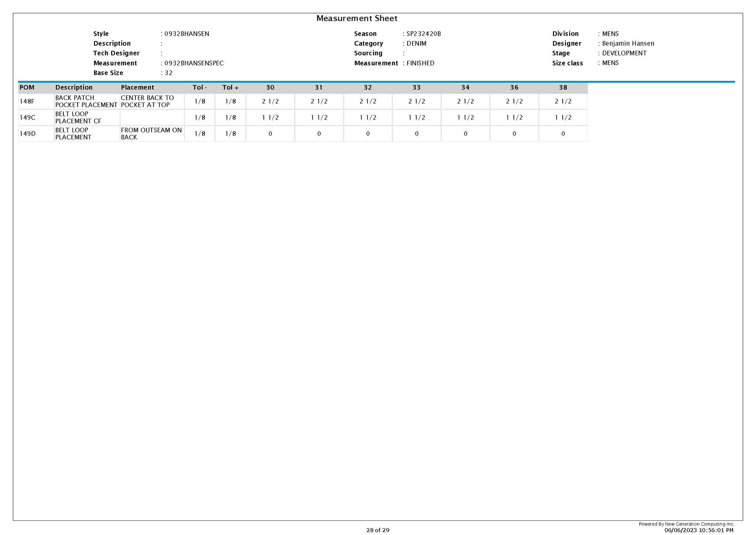Click BACK PATCH POCKET PLACEMENT description

(86, 101)
